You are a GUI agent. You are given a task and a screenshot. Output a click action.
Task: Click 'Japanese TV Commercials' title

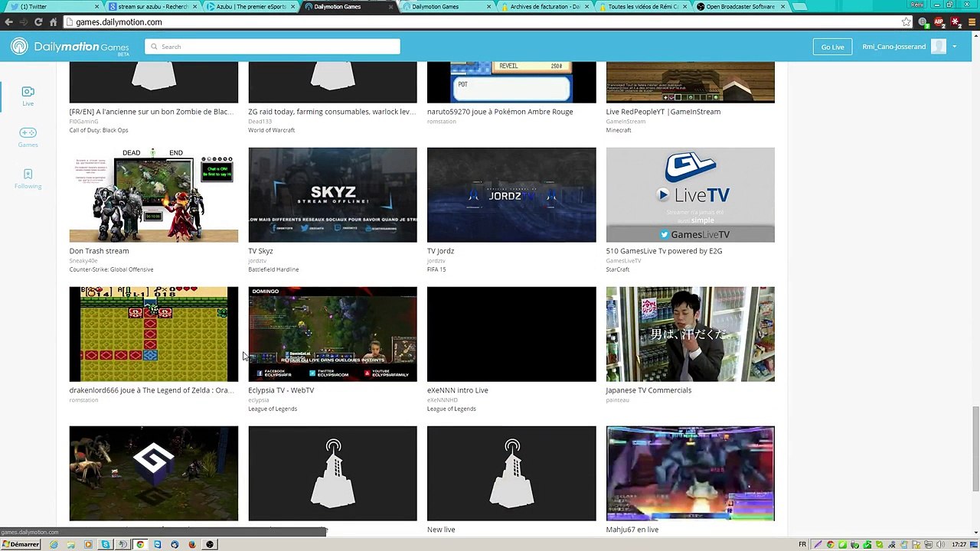[x=648, y=390]
